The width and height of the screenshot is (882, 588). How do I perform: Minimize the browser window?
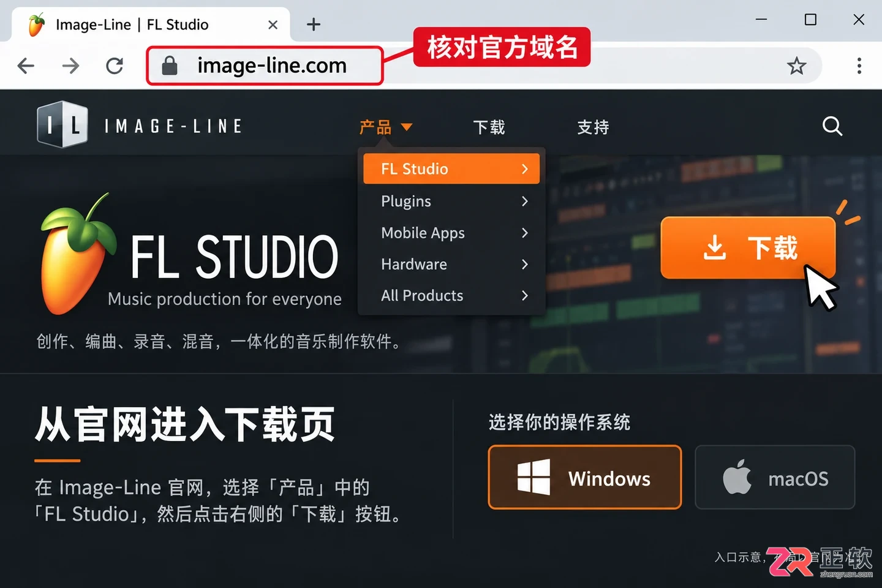click(x=761, y=20)
